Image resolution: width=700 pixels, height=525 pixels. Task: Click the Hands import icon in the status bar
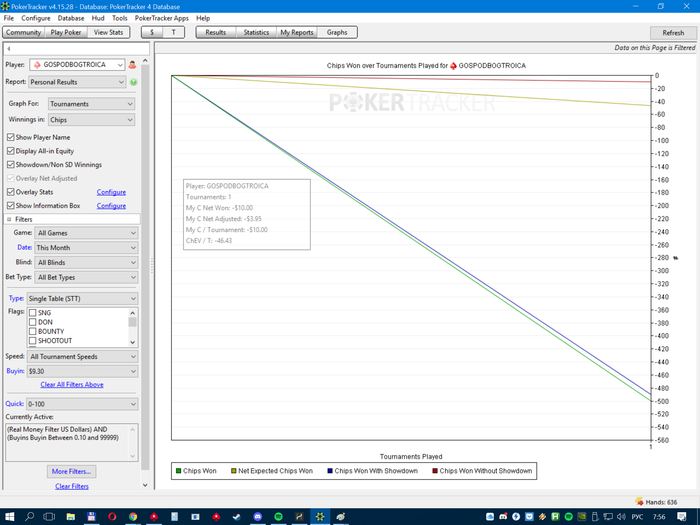(x=639, y=502)
